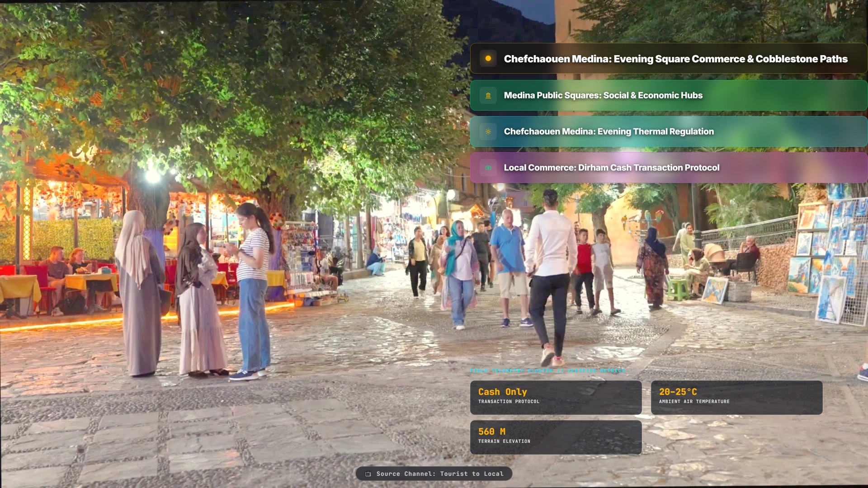Click the '20-25°C' temperature value
This screenshot has height=488, width=868.
coord(678,392)
